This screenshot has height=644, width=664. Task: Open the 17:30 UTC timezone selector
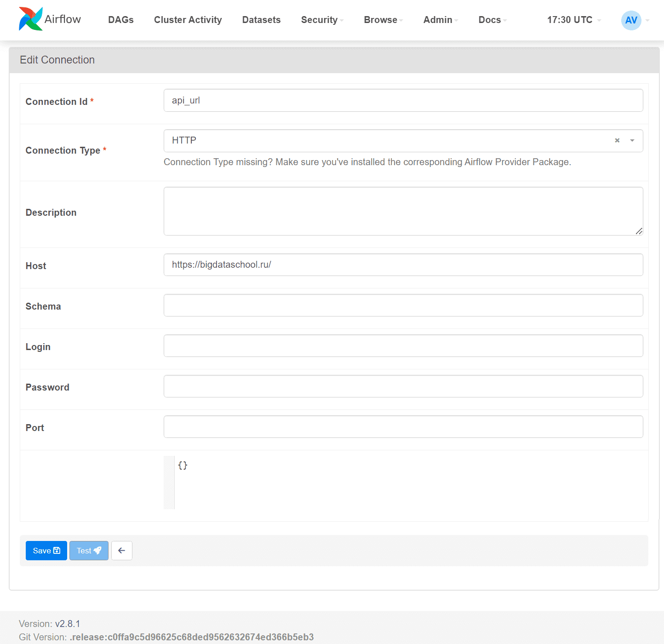[573, 20]
